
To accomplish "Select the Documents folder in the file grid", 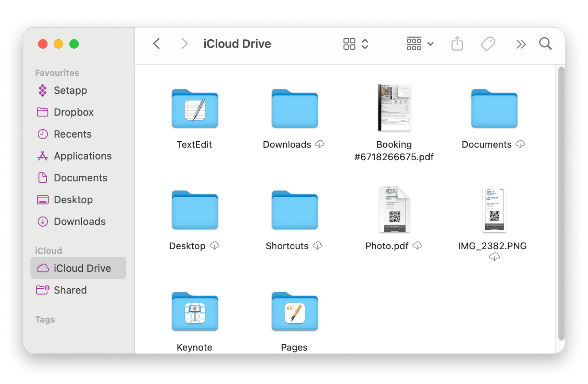I will 494,109.
